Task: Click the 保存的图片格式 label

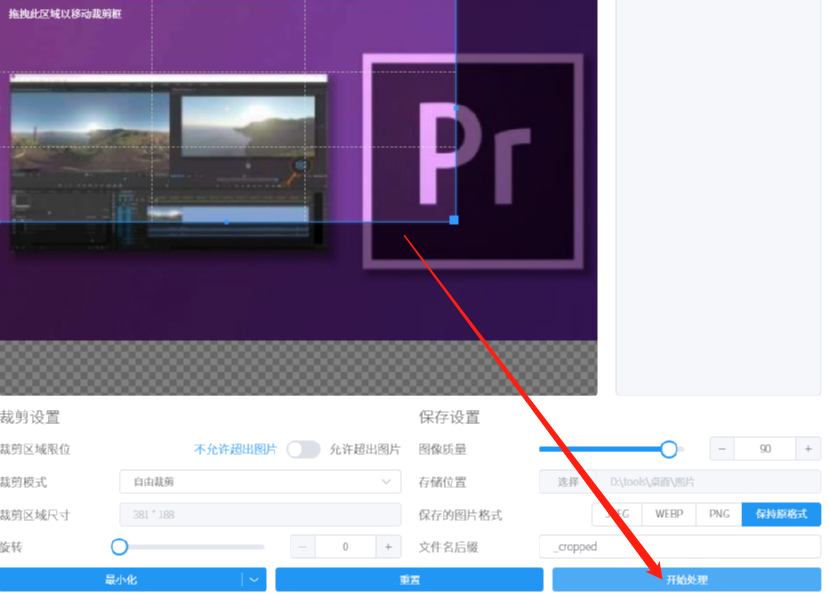Action: 460,515
